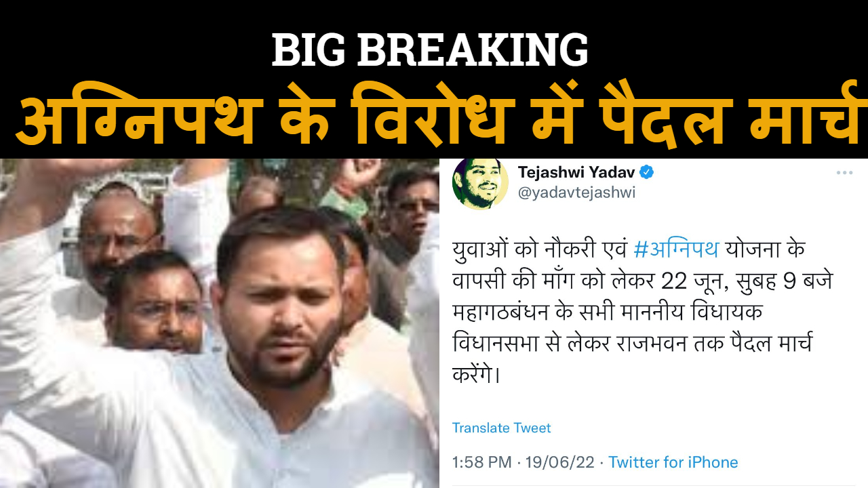Open the #अग्निपथ hashtag link
Screen dimensions: 868x488
click(675, 249)
